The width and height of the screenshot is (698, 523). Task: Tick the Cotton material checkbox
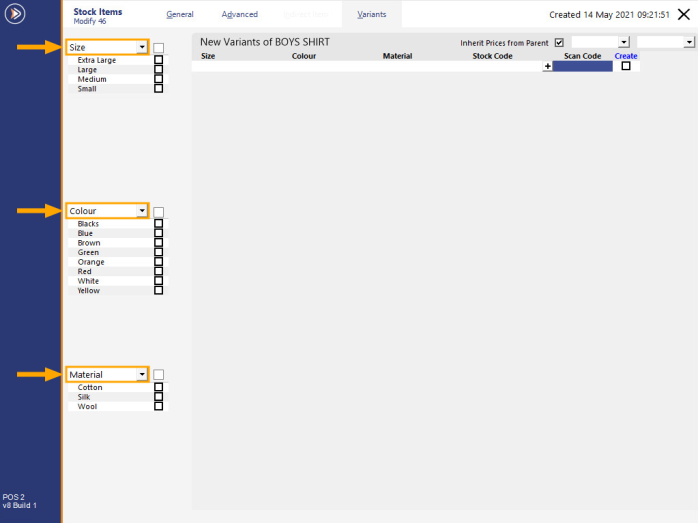click(158, 387)
